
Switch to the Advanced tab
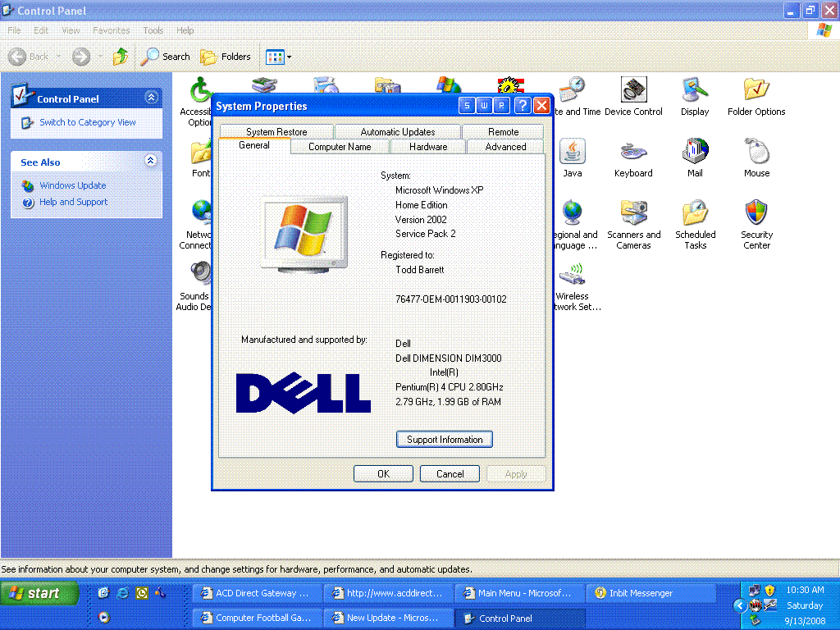[x=505, y=147]
